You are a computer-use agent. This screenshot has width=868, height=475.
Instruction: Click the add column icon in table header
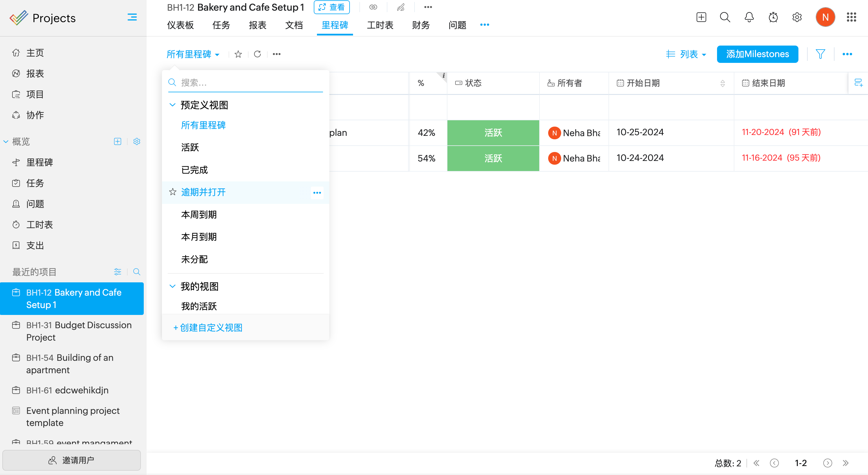(858, 83)
